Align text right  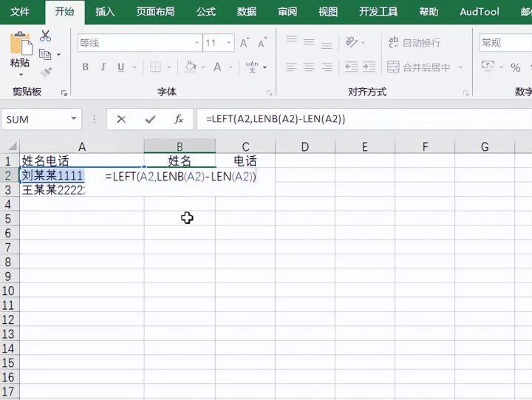[327, 67]
